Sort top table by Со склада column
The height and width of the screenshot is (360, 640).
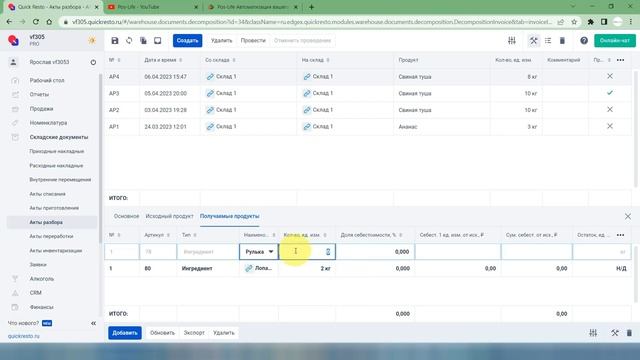point(220,60)
